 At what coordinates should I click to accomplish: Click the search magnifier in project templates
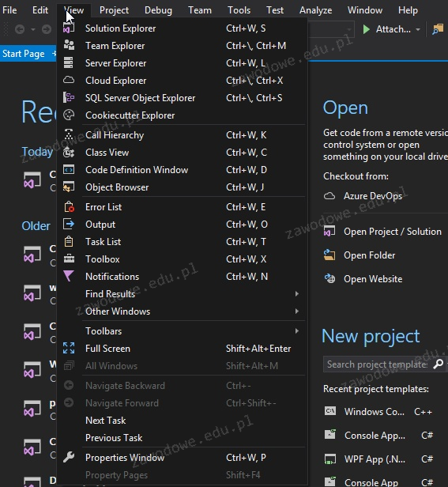438,364
